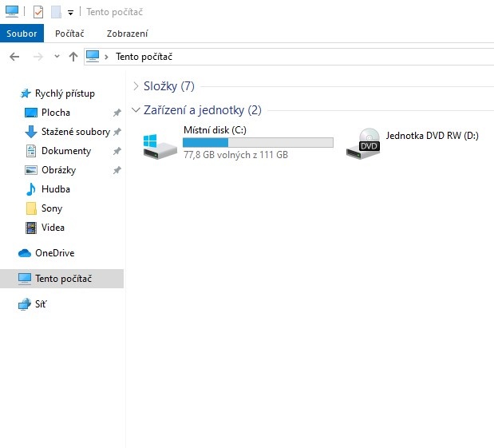Viewport: 494px width, 448px height.
Task: Open the recent locations dropdown chevron
Action: 57,57
